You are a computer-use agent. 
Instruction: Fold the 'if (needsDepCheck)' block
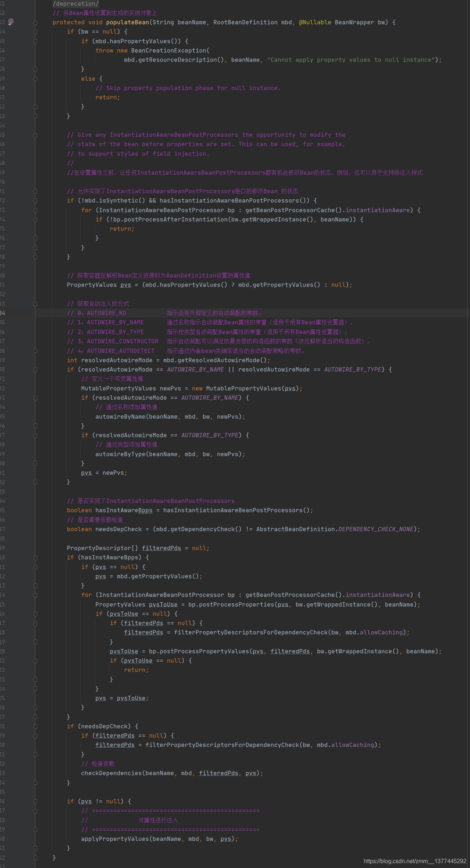[35, 727]
